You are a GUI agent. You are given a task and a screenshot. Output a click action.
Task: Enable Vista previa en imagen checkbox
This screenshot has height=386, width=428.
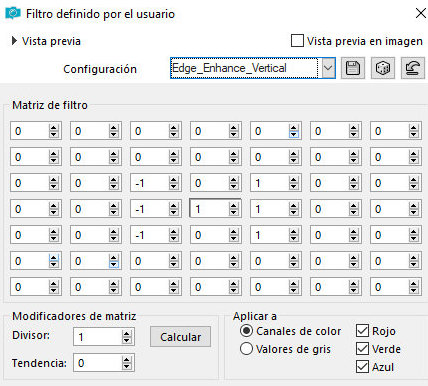point(297,41)
